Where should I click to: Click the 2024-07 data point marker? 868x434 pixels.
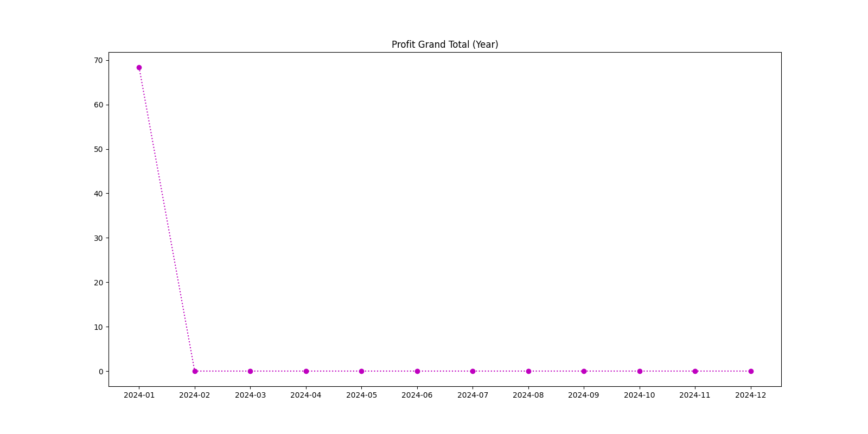473,371
